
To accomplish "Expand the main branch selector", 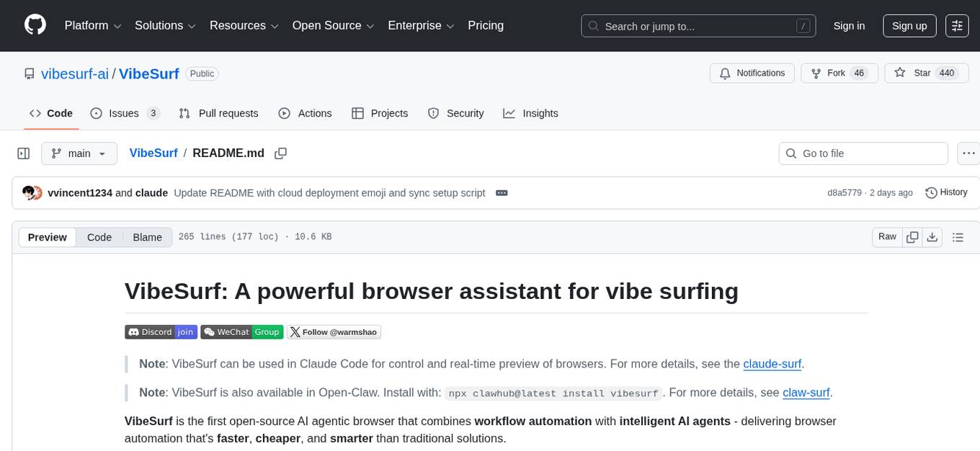I will click(79, 153).
